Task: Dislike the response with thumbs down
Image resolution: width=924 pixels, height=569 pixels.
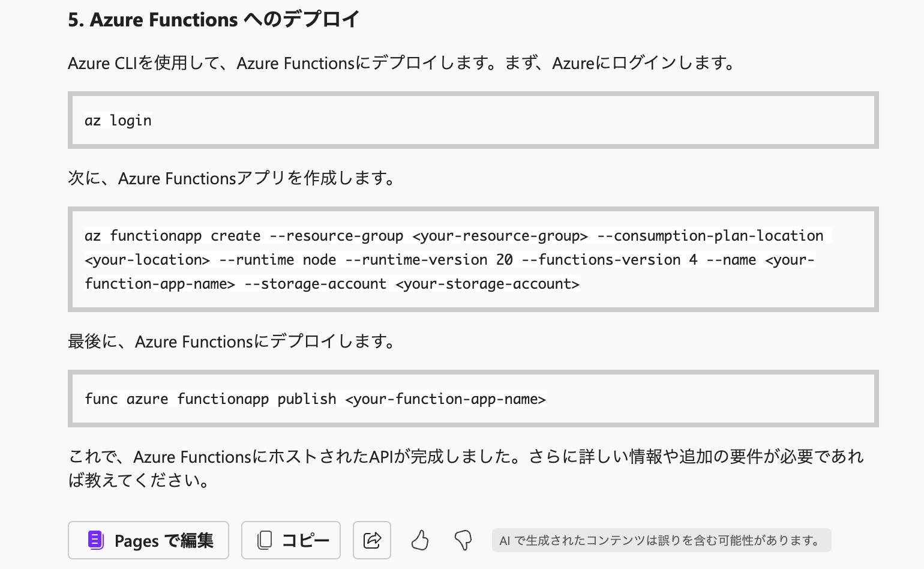Action: pos(463,540)
